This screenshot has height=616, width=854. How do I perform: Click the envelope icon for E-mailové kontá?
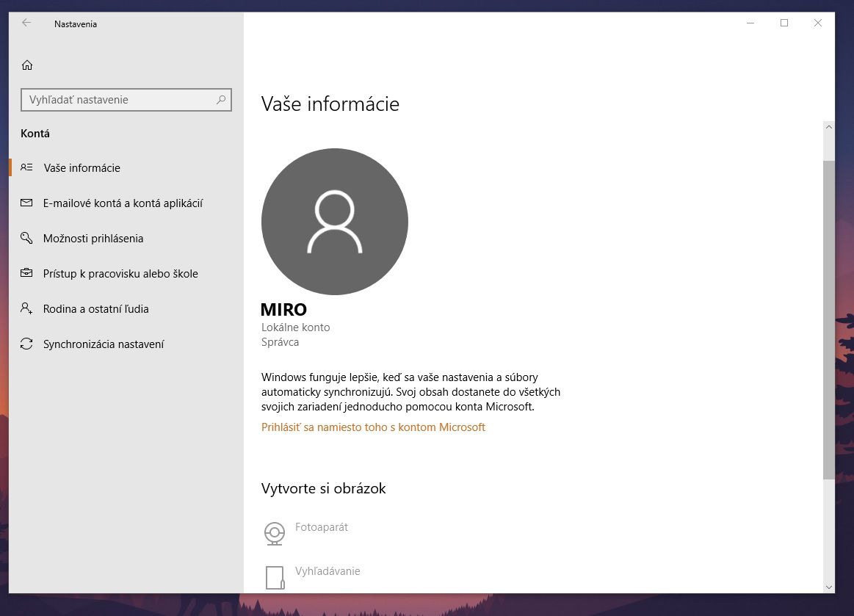[26, 203]
